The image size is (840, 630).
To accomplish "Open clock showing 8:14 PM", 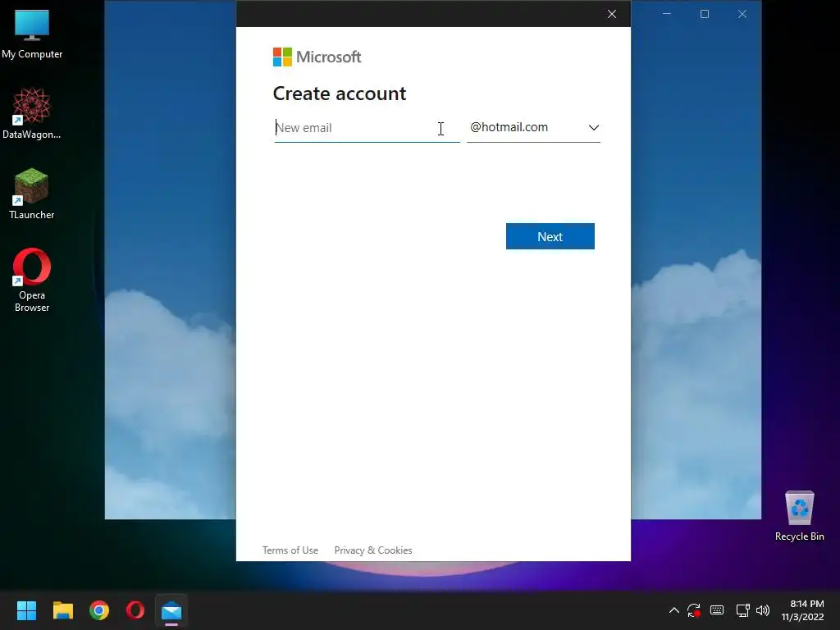I will (x=802, y=610).
